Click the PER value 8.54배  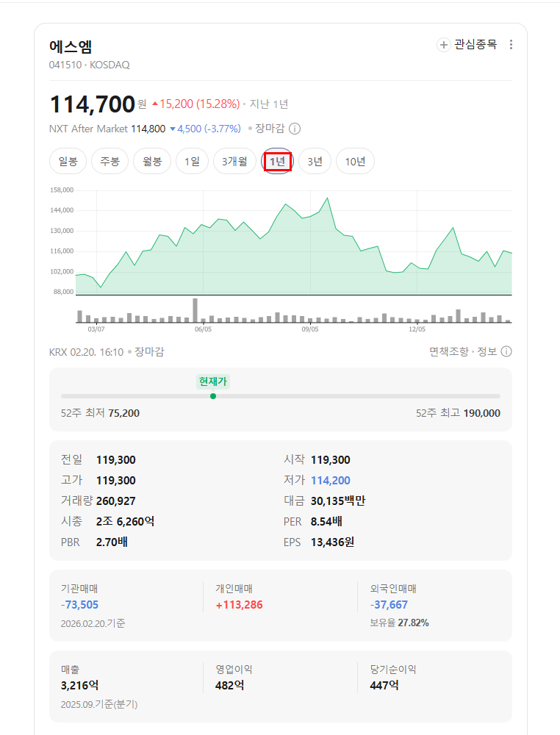tap(326, 521)
